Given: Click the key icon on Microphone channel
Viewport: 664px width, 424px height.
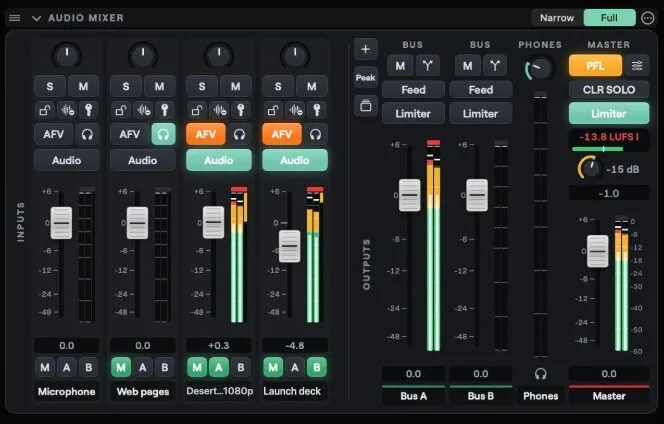Looking at the screenshot, I should 89,110.
